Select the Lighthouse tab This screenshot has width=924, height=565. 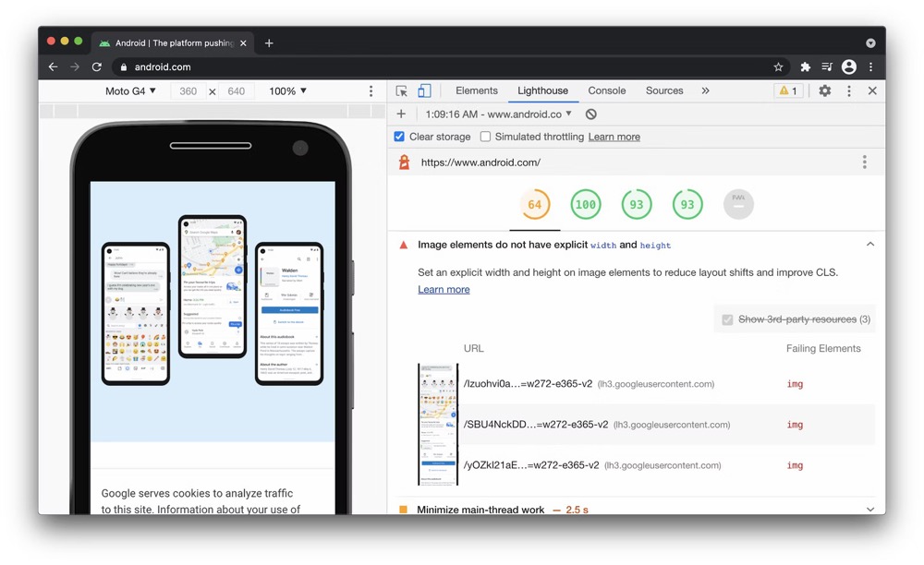click(542, 90)
